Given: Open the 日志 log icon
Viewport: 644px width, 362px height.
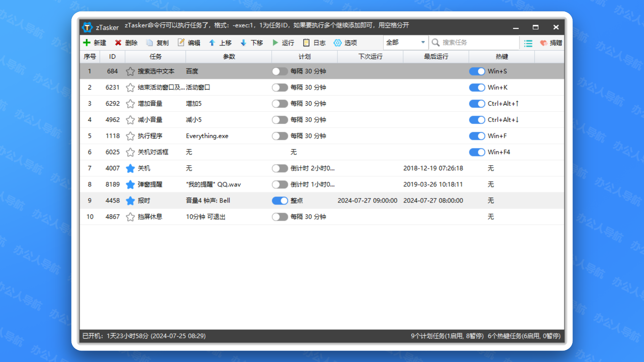Looking at the screenshot, I should pyautogui.click(x=306, y=43).
